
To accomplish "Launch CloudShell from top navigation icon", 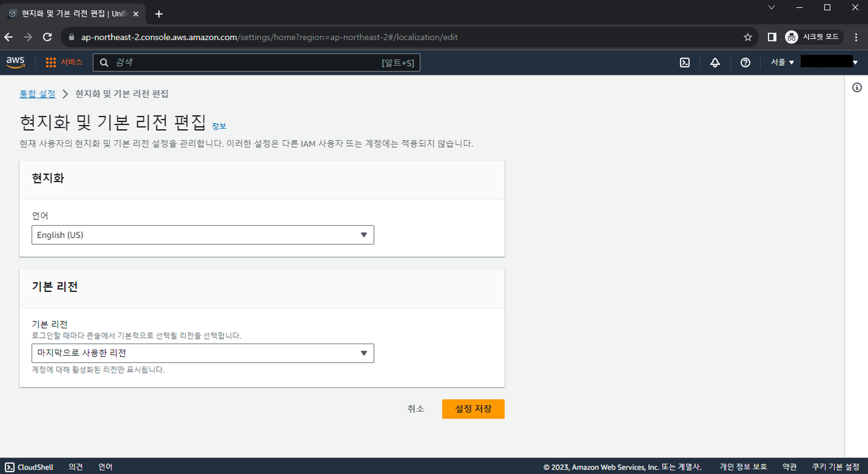I will point(684,63).
